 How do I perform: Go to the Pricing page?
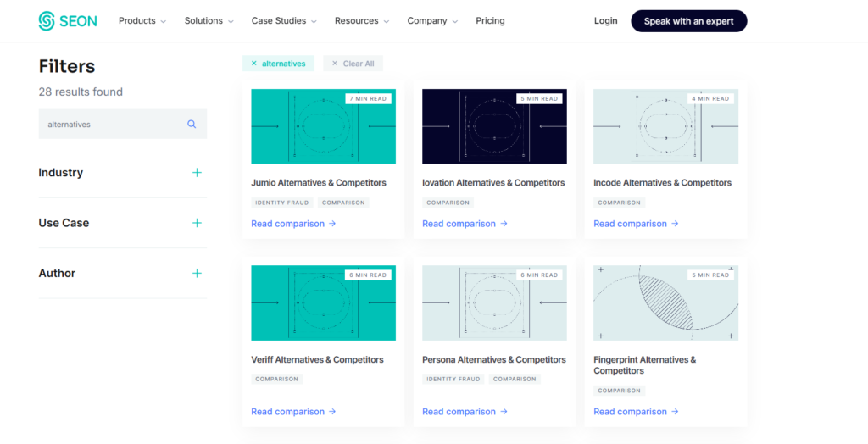pos(490,21)
